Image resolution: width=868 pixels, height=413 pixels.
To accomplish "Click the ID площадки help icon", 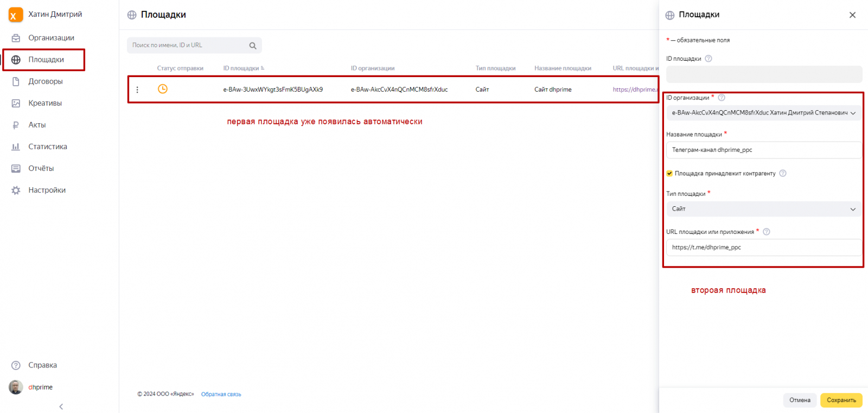I will 709,59.
